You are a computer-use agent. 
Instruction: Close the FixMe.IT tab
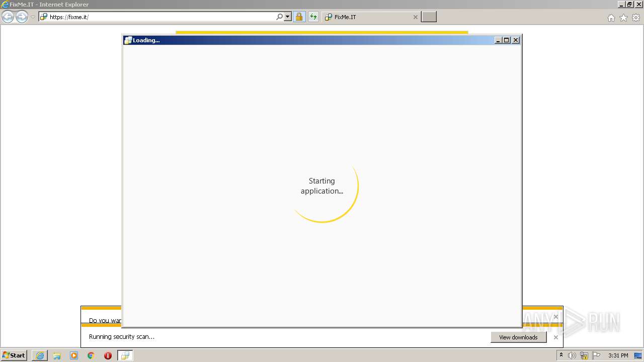[x=415, y=17]
